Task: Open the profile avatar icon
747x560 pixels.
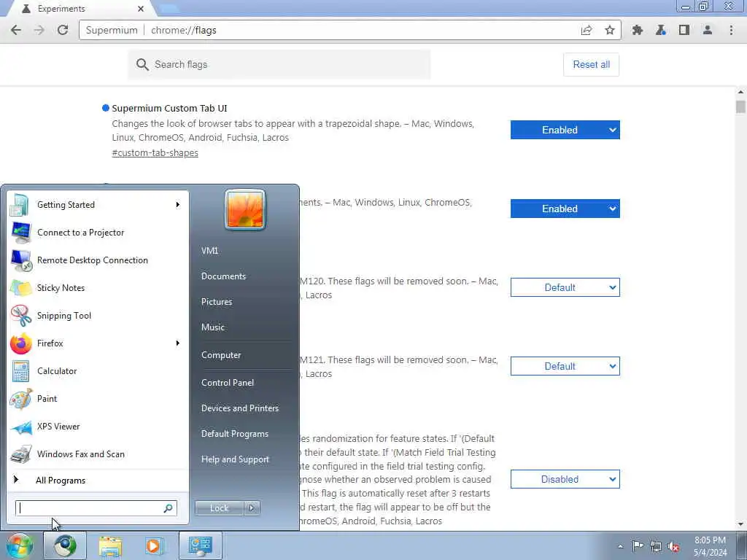Action: [x=708, y=30]
